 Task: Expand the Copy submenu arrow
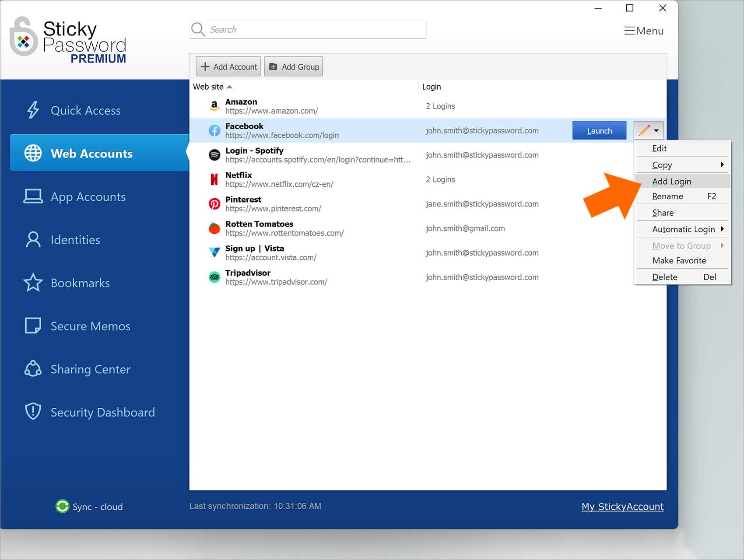coord(722,164)
